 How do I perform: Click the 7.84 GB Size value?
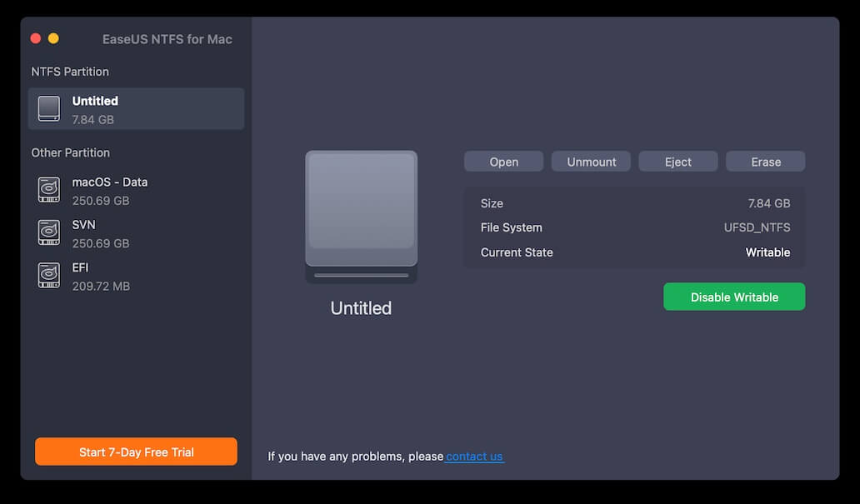tap(769, 203)
